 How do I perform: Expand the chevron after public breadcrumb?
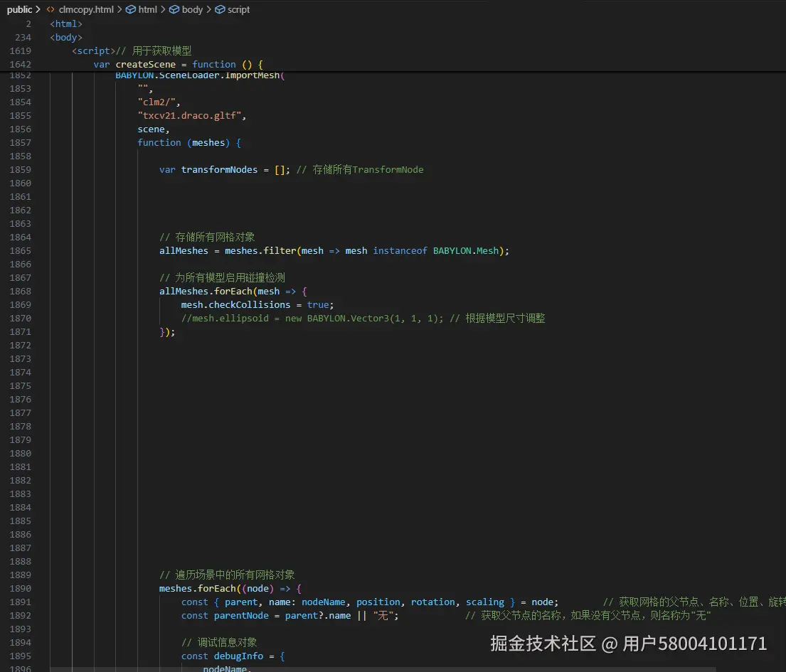[x=38, y=9]
